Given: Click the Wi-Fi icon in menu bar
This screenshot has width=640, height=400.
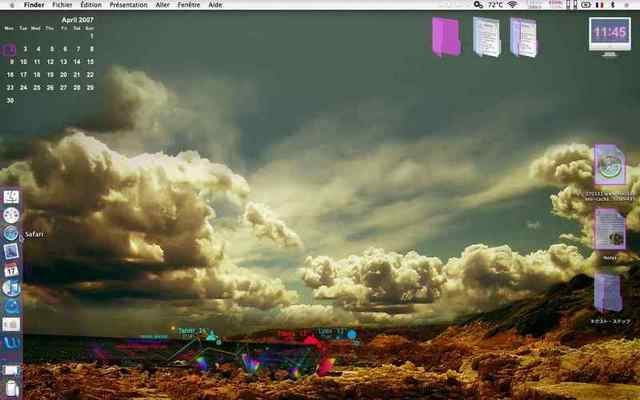Looking at the screenshot, I should pyautogui.click(x=513, y=5).
